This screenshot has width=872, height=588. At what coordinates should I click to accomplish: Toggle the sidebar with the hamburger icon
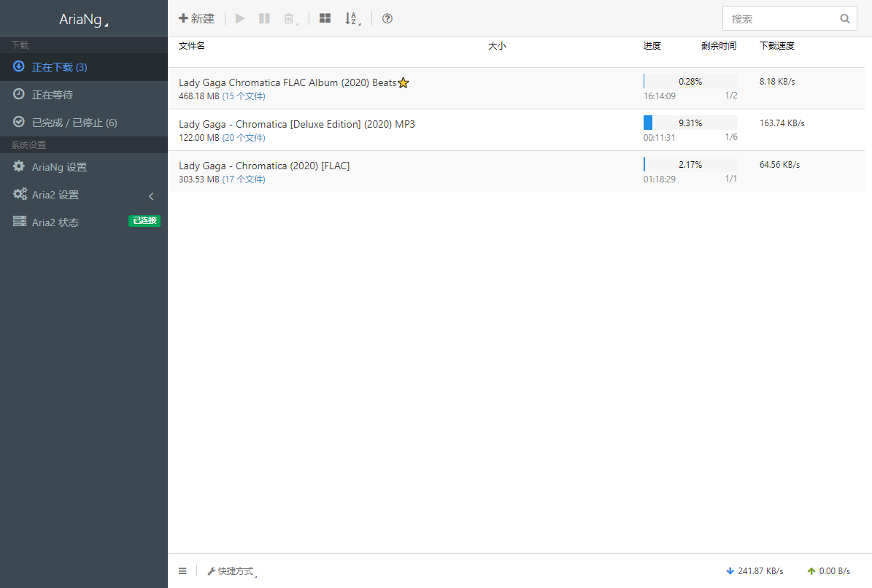coord(182,570)
